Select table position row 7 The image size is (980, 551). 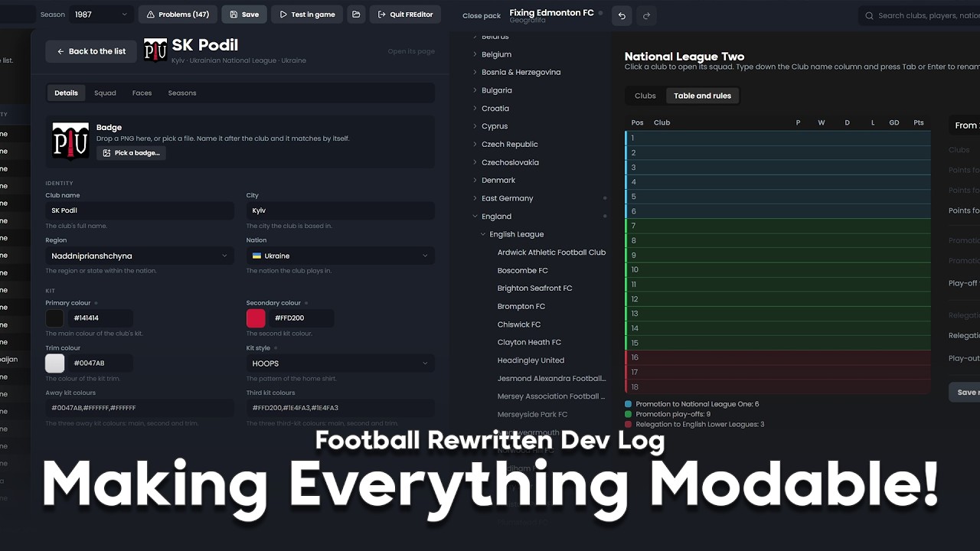778,226
